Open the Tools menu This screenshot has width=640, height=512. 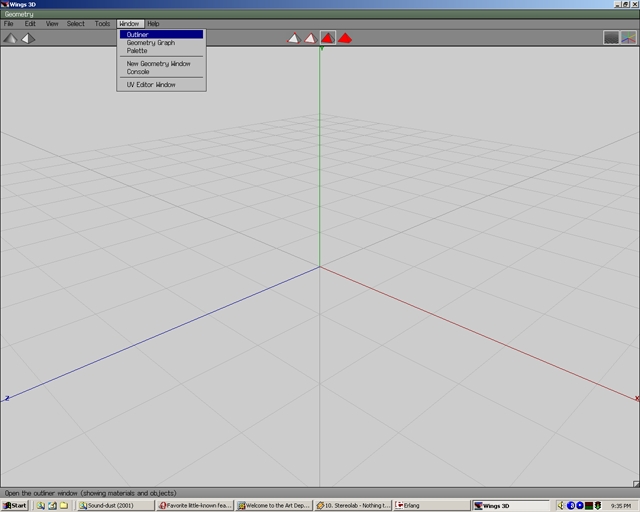click(x=102, y=24)
